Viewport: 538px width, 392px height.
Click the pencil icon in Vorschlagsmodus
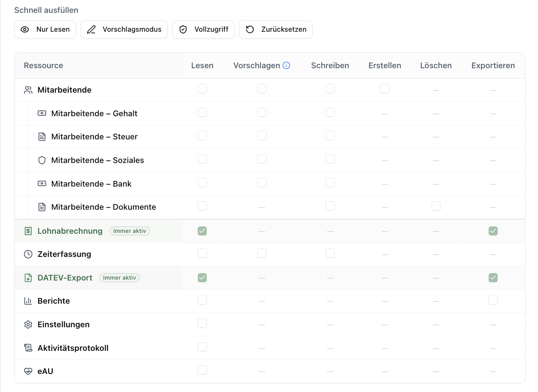[x=91, y=30]
